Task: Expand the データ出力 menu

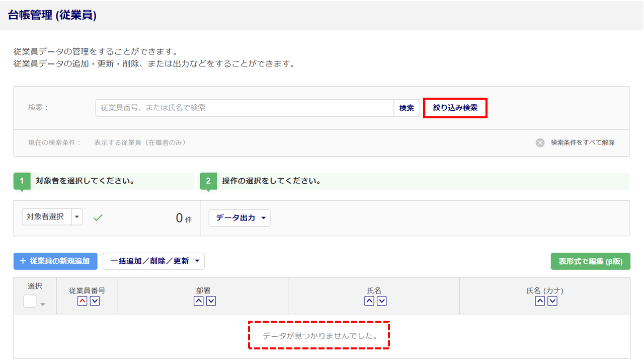Action: tap(239, 218)
